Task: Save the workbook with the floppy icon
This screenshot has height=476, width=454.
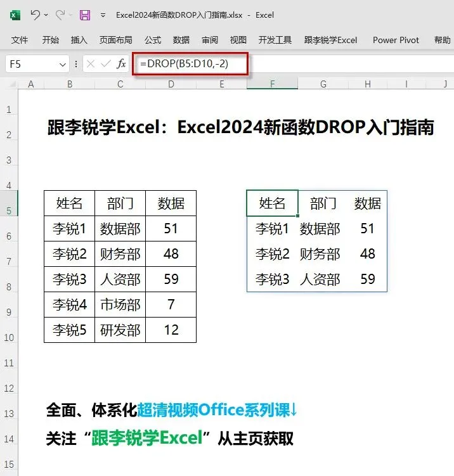Action: click(85, 15)
